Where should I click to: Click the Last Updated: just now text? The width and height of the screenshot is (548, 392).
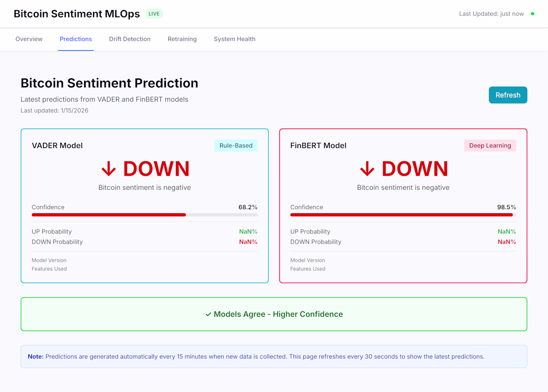tap(491, 14)
